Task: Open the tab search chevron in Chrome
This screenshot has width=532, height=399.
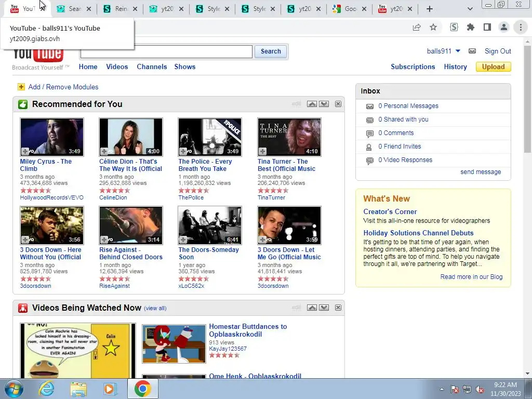Action: (470, 9)
